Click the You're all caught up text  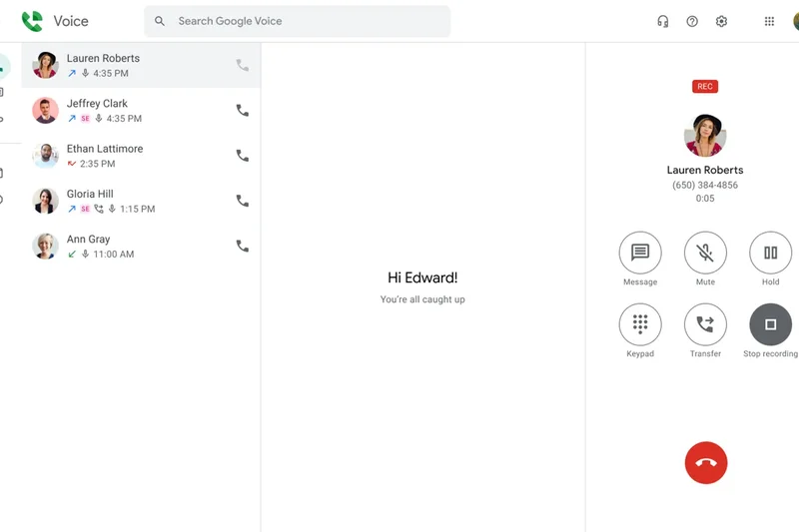pyautogui.click(x=422, y=299)
